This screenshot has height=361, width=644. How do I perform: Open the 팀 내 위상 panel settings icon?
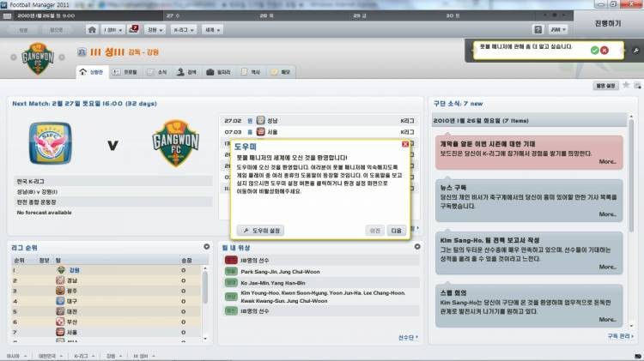tap(416, 247)
